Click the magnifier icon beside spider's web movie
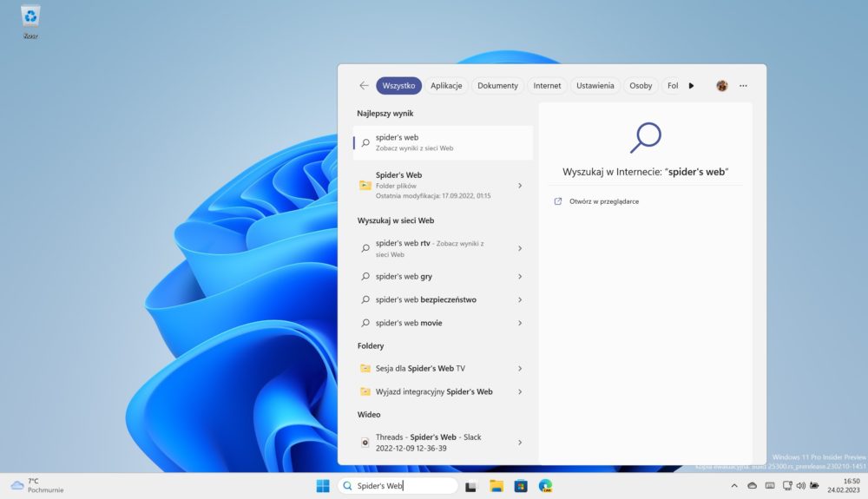The width and height of the screenshot is (868, 499). pyautogui.click(x=365, y=323)
